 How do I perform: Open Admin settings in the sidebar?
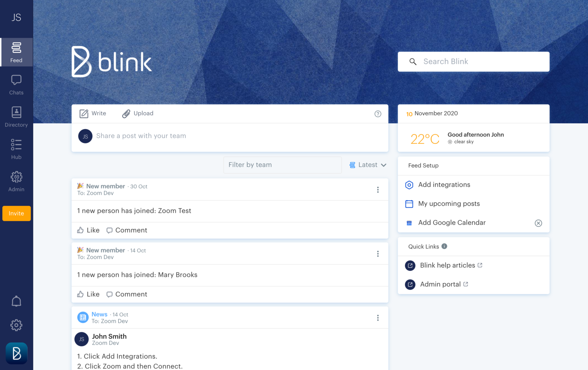point(16,181)
